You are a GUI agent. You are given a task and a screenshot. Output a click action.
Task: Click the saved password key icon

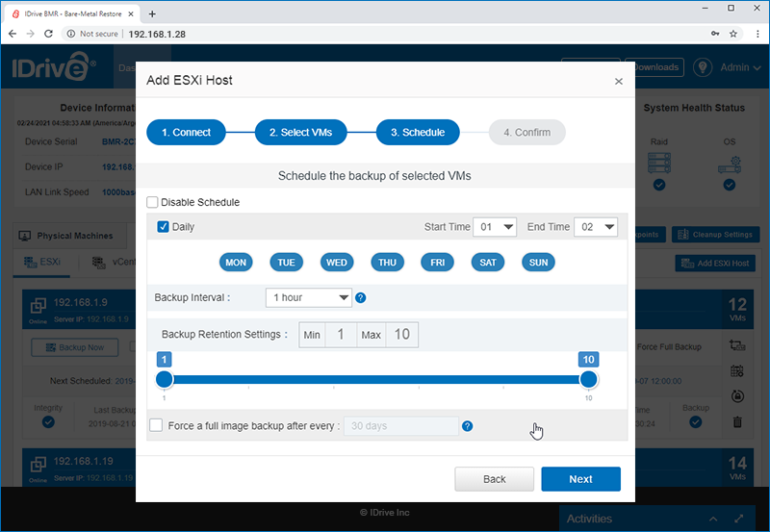pyautogui.click(x=715, y=34)
